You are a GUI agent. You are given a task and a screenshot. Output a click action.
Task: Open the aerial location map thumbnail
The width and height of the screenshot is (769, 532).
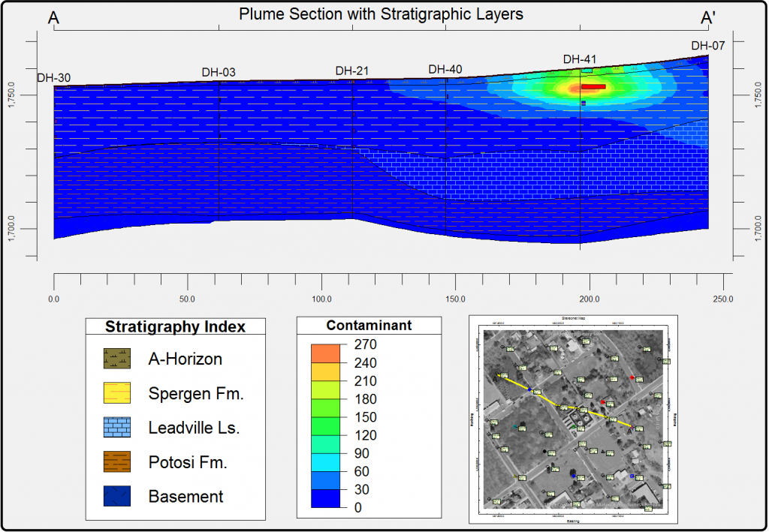pyautogui.click(x=573, y=419)
